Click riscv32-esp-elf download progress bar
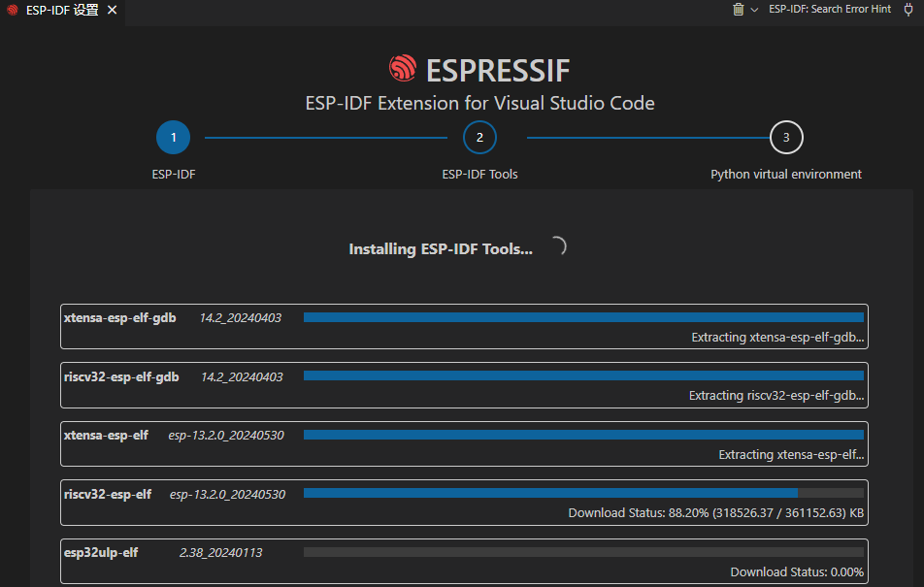Screen dimensions: 924x587 pyautogui.click(x=583, y=493)
